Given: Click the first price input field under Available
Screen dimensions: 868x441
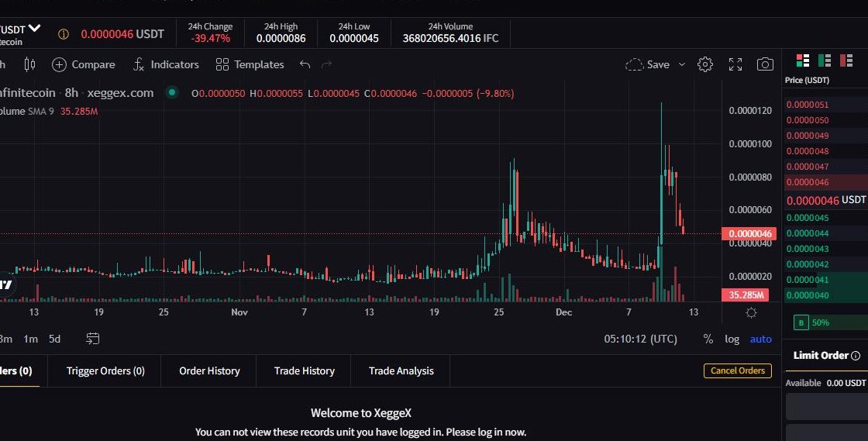Looking at the screenshot, I should click(x=826, y=407).
